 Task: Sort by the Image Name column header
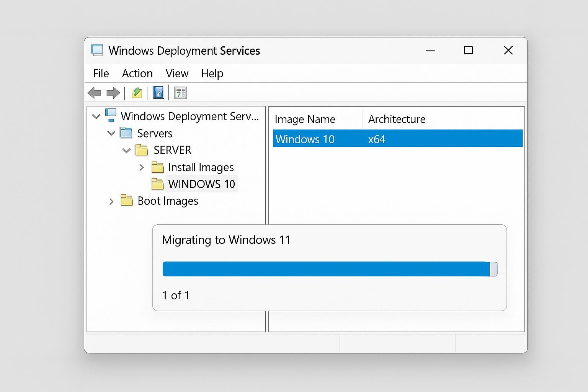(x=305, y=119)
